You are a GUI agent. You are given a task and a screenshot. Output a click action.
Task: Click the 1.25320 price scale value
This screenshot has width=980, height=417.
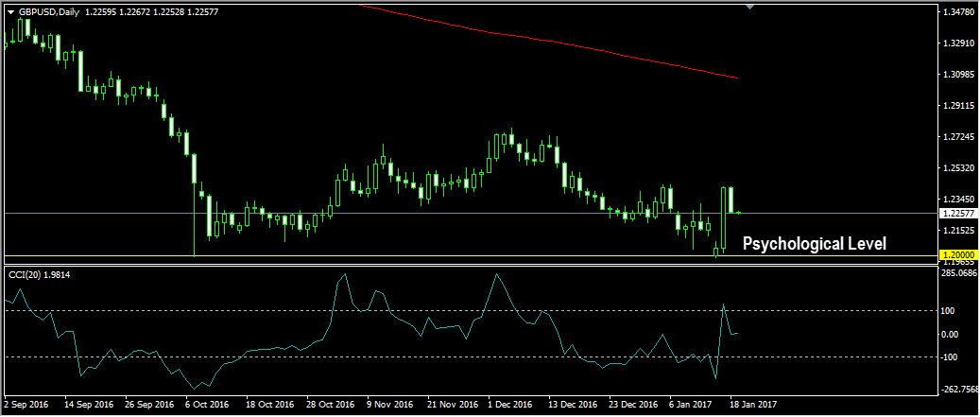click(959, 167)
